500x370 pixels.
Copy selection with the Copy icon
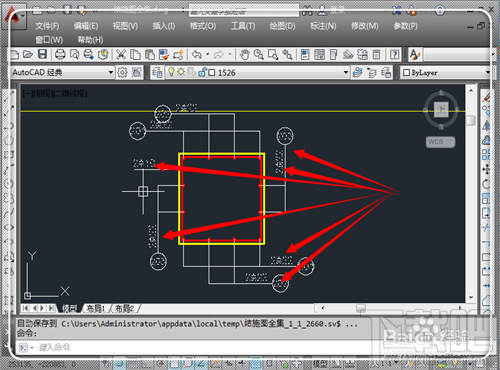pyautogui.click(x=135, y=54)
